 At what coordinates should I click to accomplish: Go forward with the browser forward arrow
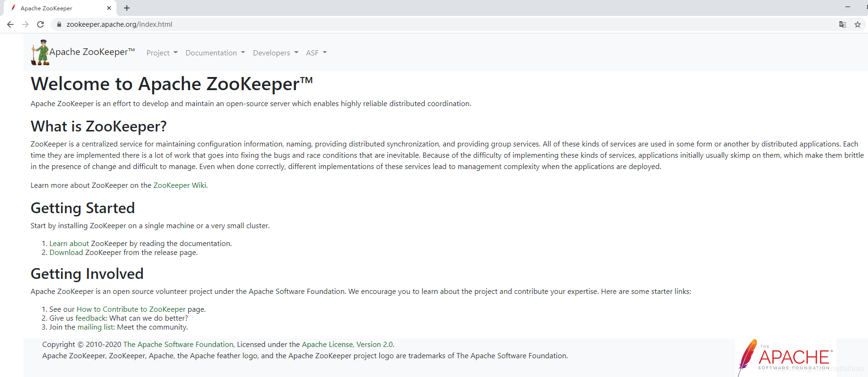pyautogui.click(x=25, y=24)
